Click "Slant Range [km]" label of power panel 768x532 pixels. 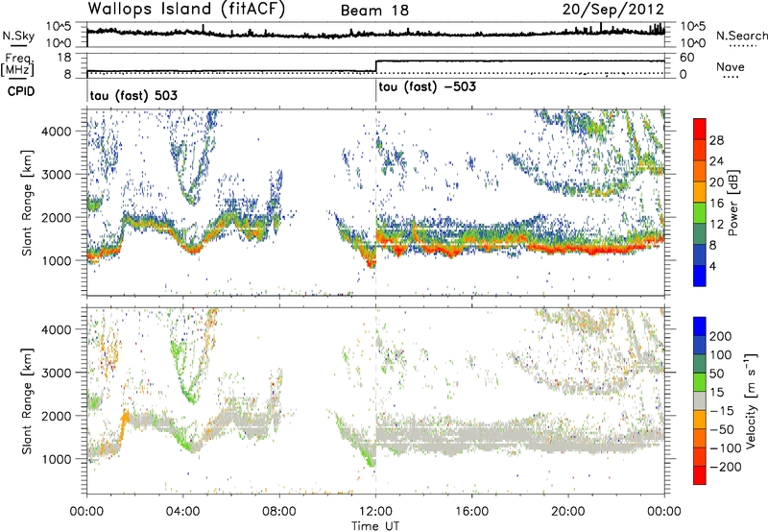point(27,203)
